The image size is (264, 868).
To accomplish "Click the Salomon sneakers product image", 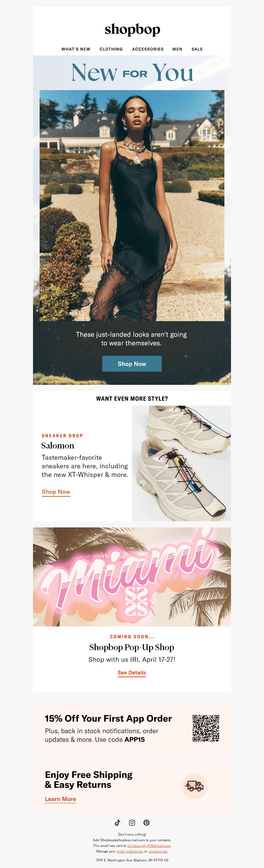I will [181, 463].
